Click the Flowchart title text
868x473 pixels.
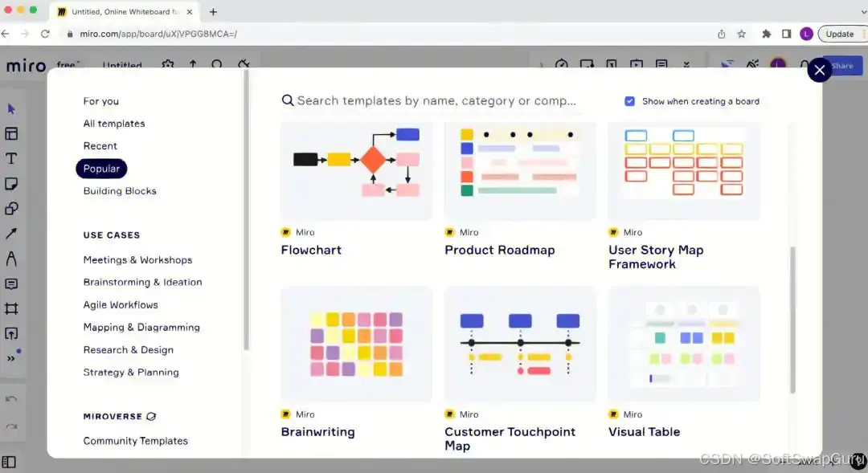click(311, 250)
